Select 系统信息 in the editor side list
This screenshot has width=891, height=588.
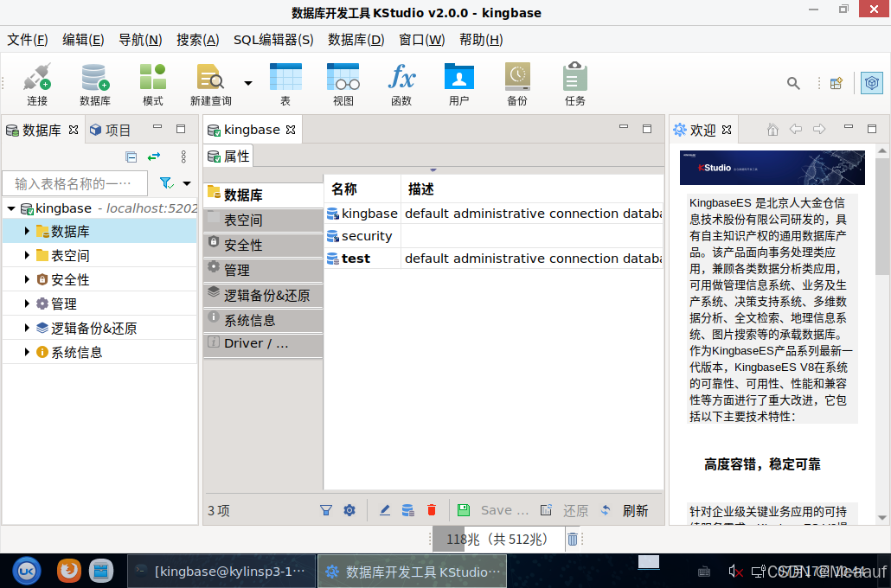(x=263, y=320)
